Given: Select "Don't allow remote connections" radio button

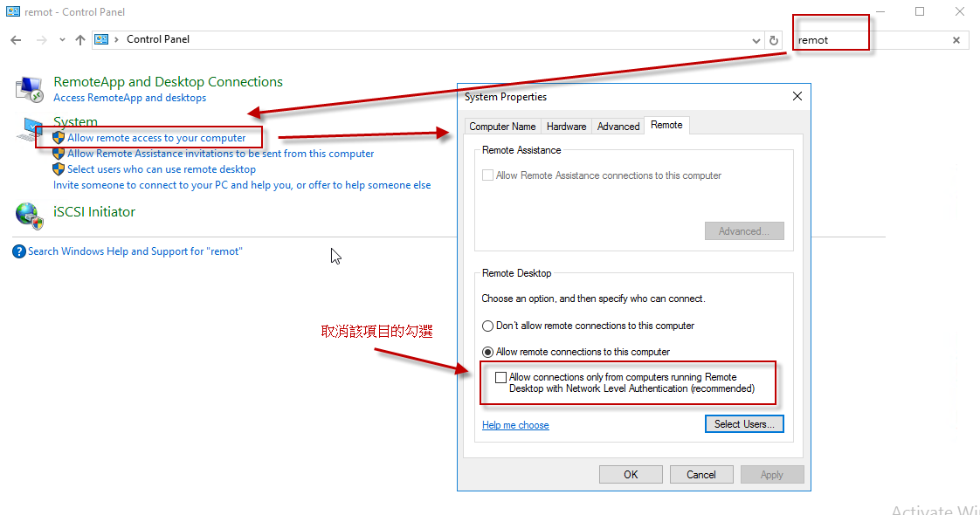Looking at the screenshot, I should click(x=488, y=326).
